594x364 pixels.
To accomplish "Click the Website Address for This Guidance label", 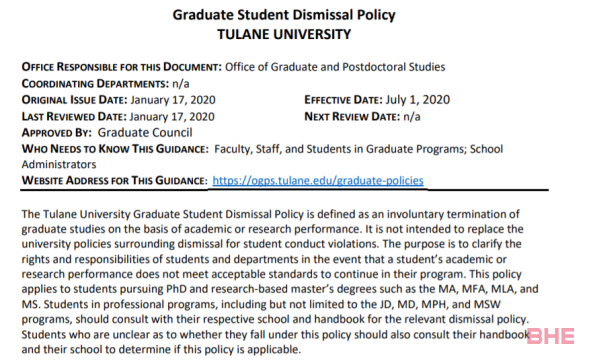I will 114,180.
